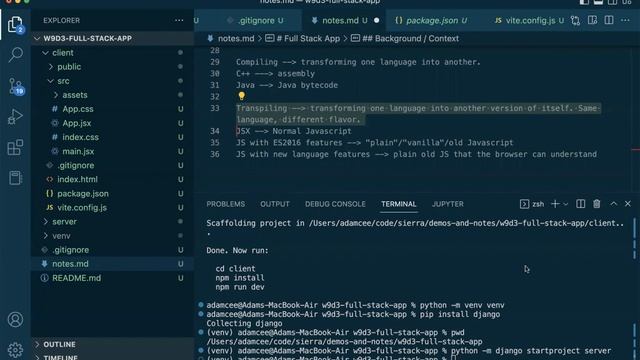The width and height of the screenshot is (640, 360).
Task: Split the editor right
Action: (609, 20)
